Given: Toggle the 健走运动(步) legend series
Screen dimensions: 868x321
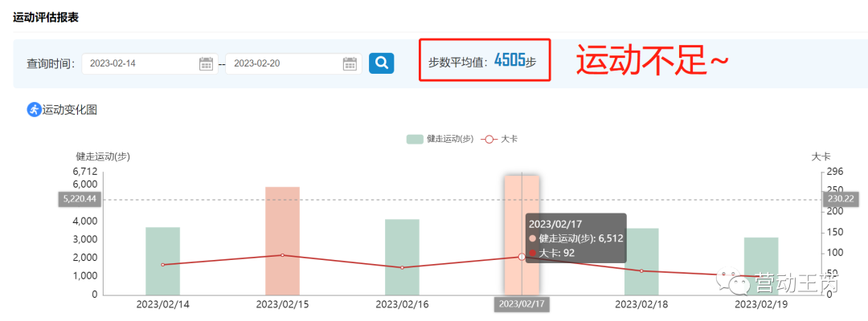Looking at the screenshot, I should coord(440,139).
